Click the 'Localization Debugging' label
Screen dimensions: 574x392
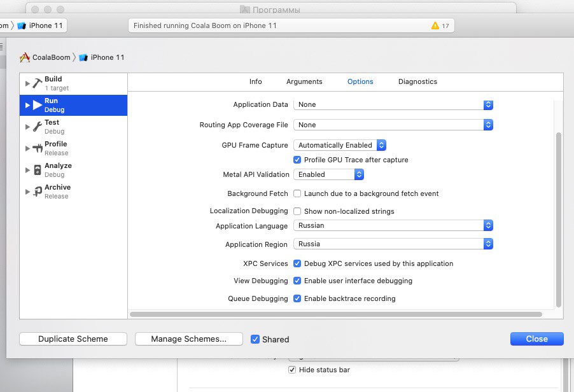tap(249, 211)
